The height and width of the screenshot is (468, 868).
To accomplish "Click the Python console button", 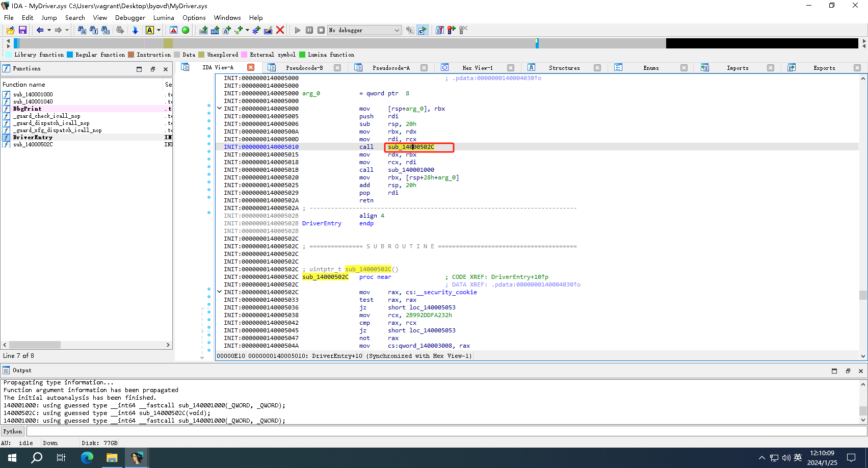I will (x=13, y=431).
